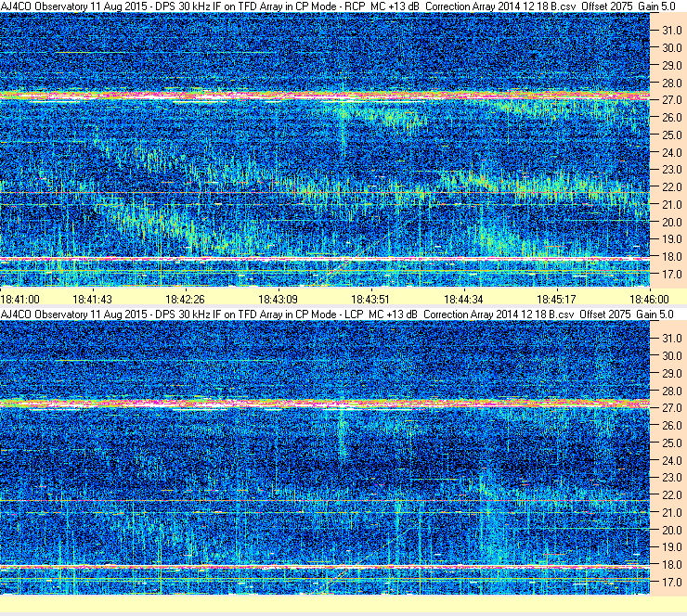Click the 27.0 frequency label in LCP panel

click(x=671, y=408)
